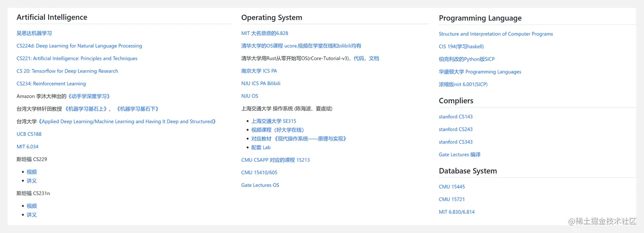This screenshot has height=233, width=644.
Task: Follow the 《机器学习基石下》 link
Action: pyautogui.click(x=137, y=109)
